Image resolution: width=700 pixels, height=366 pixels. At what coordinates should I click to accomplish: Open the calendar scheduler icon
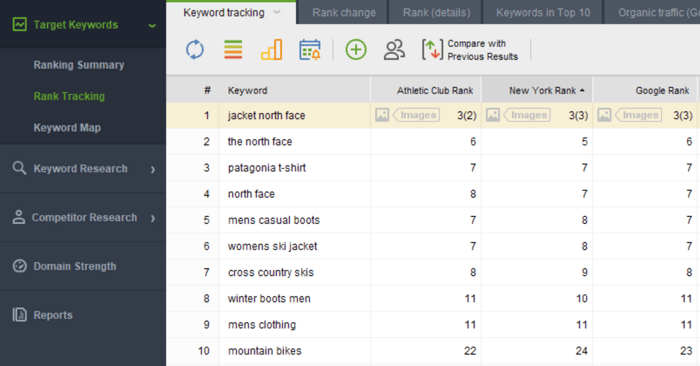310,50
